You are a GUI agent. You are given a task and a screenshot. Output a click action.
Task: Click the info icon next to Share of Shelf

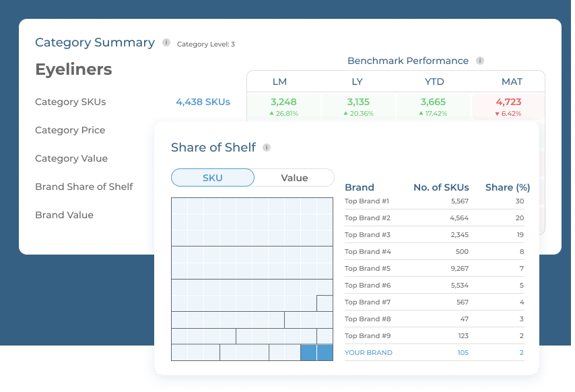tap(267, 148)
